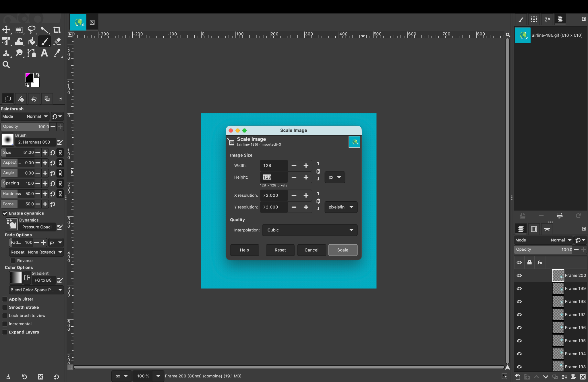
Task: Select the Text tool
Action: [x=45, y=53]
